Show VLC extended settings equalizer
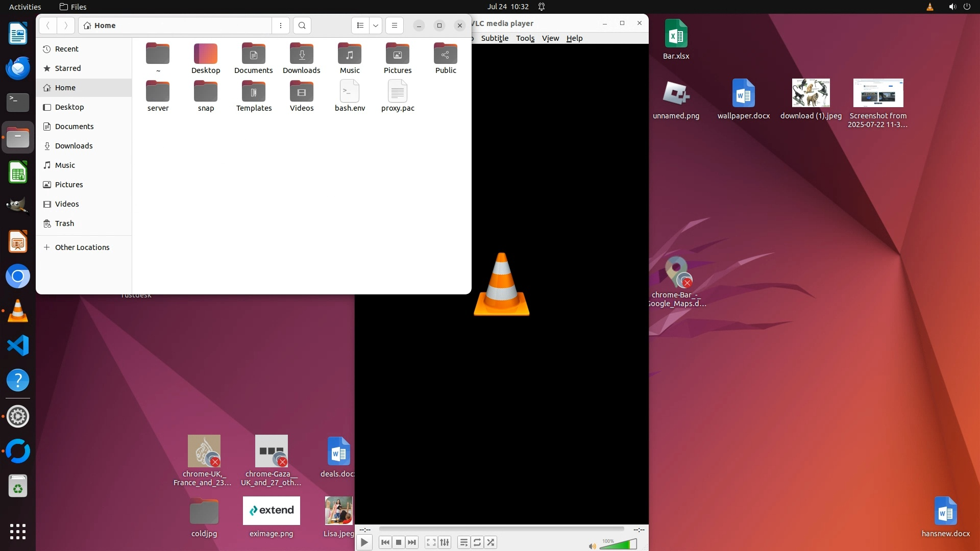This screenshot has height=551, width=980. pos(445,542)
